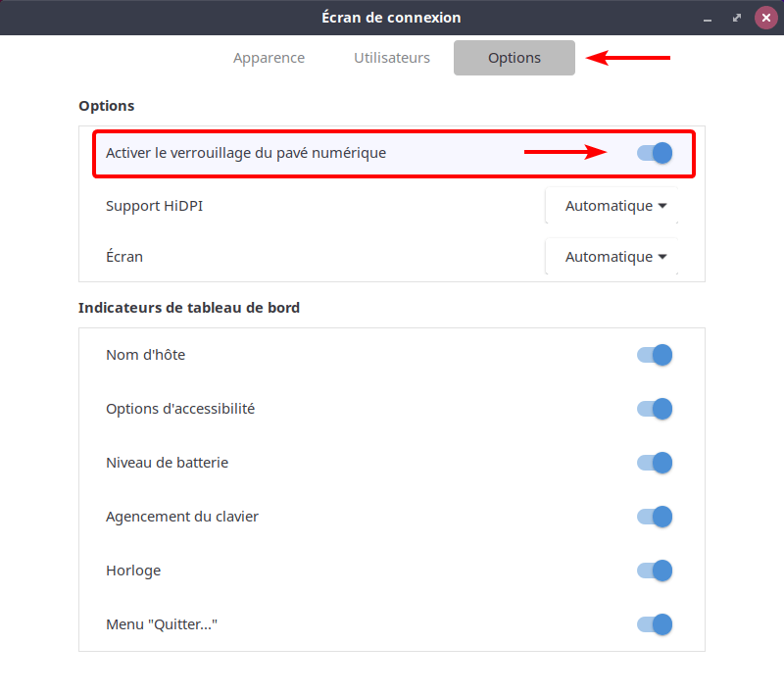The height and width of the screenshot is (695, 784).
Task: Toggle Agencement du clavier switch
Action: coord(655,517)
